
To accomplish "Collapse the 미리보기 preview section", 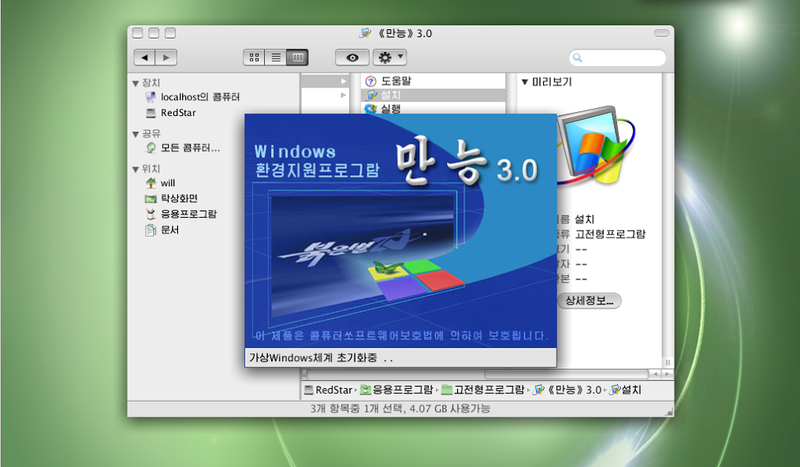I will (524, 82).
